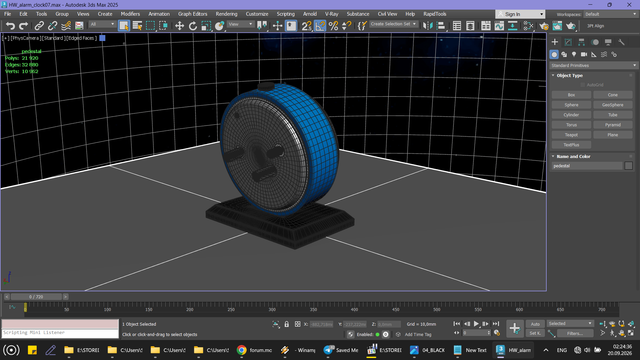The height and width of the screenshot is (360, 640).
Task: Open Rendered Frame Window icon
Action: pos(557,26)
